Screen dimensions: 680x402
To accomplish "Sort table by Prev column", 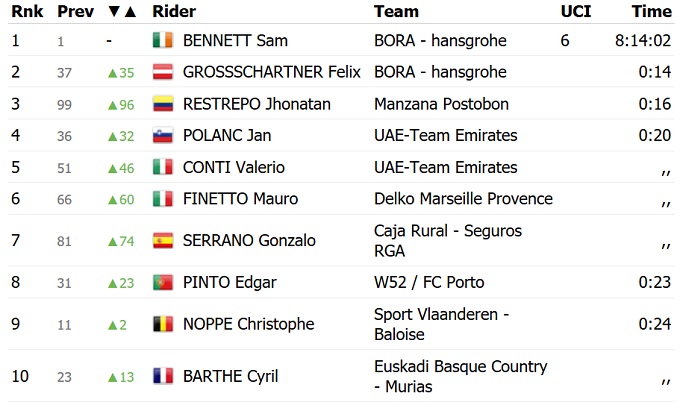I will coord(76,12).
